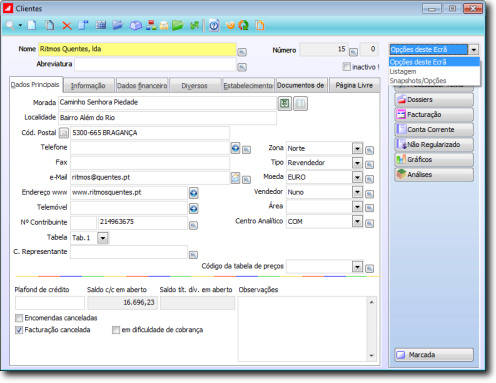Click the magnifier search icon in toolbar

point(11,25)
